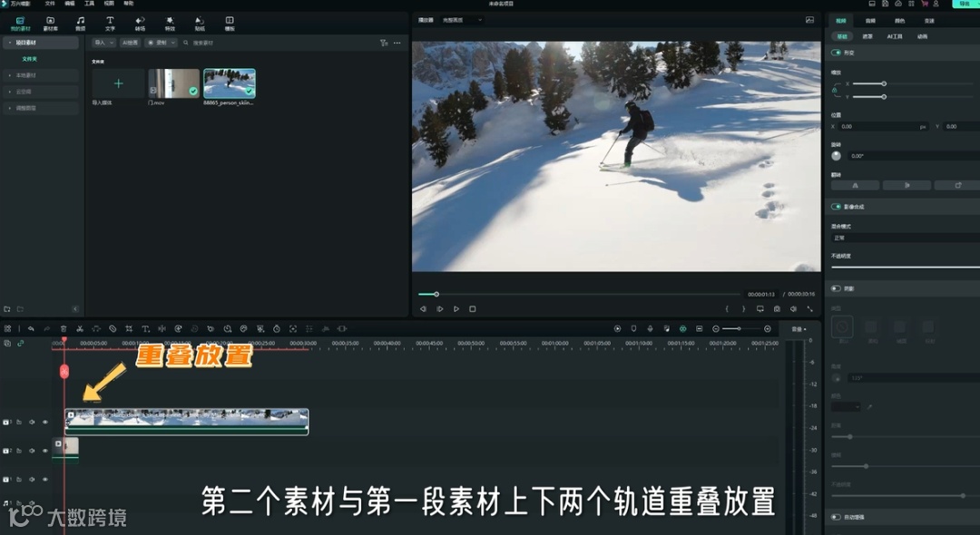This screenshot has width=980, height=535.
Task: Open the 文件 file menu
Action: [x=50, y=4]
